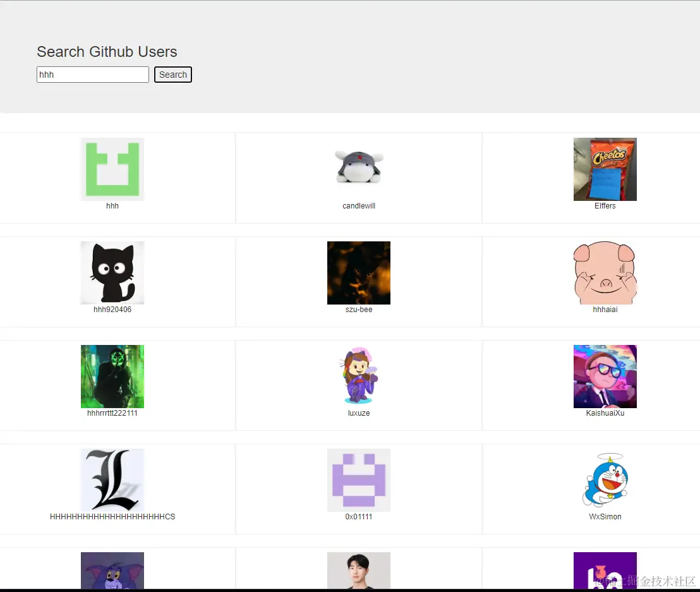Click the Search button
Image resolution: width=700 pixels, height=592 pixels.
coord(172,75)
